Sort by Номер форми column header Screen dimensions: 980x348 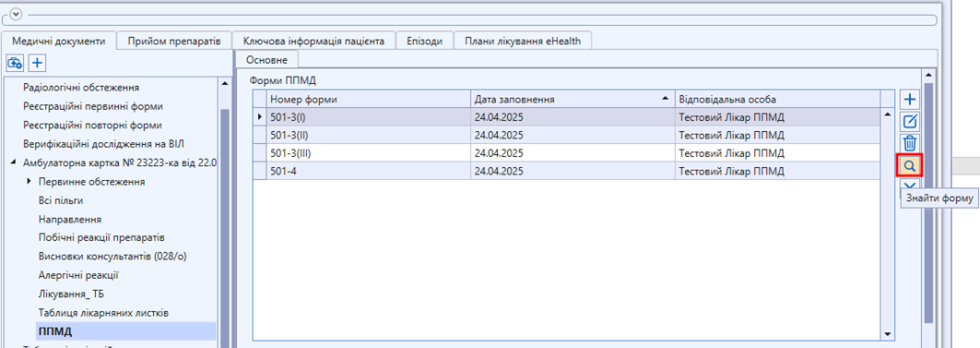click(368, 100)
